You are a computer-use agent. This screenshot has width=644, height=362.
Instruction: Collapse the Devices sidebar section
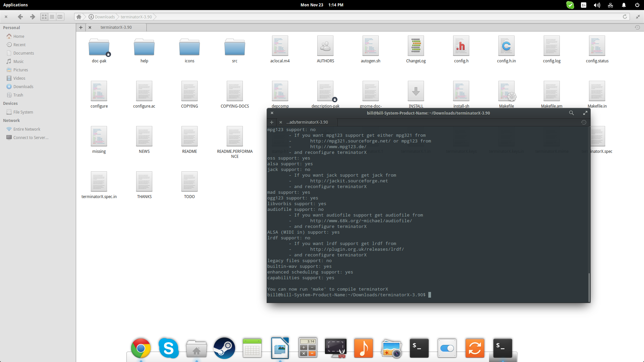(x=10, y=103)
